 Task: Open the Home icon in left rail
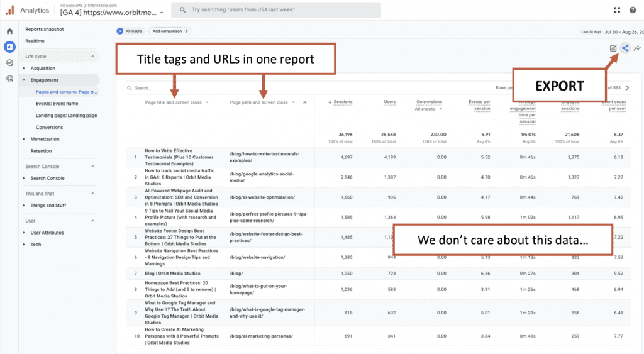pyautogui.click(x=9, y=31)
